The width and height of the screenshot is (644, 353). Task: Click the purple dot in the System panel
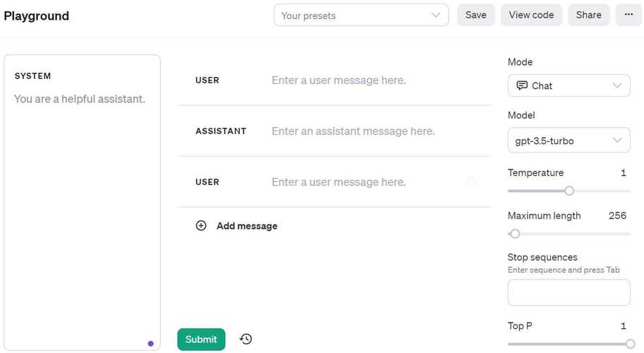pyautogui.click(x=150, y=344)
